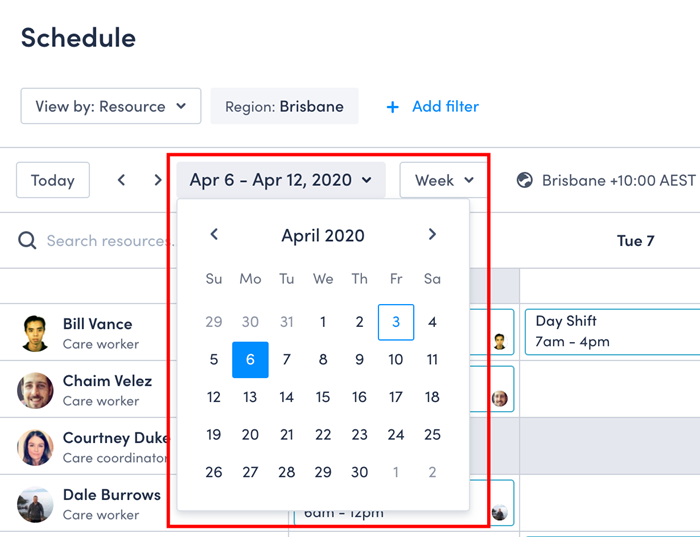Show next month in calendar popup
The height and width of the screenshot is (537, 700).
click(x=432, y=234)
